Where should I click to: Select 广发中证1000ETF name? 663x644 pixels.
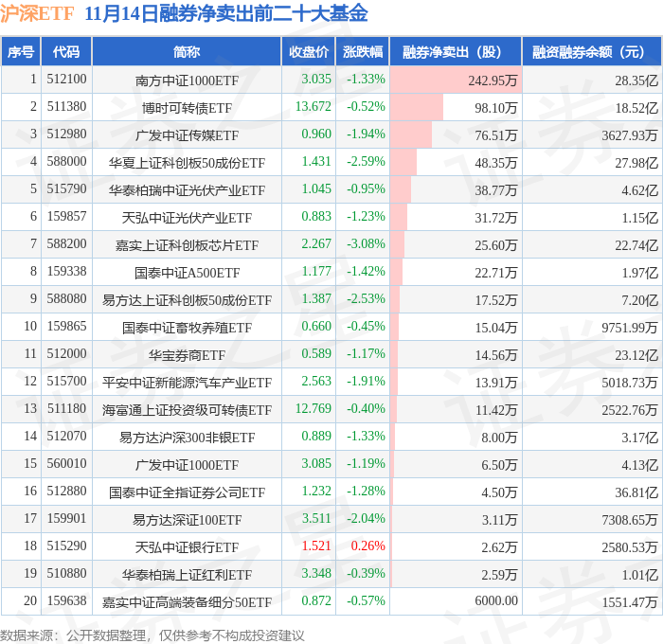(187, 465)
